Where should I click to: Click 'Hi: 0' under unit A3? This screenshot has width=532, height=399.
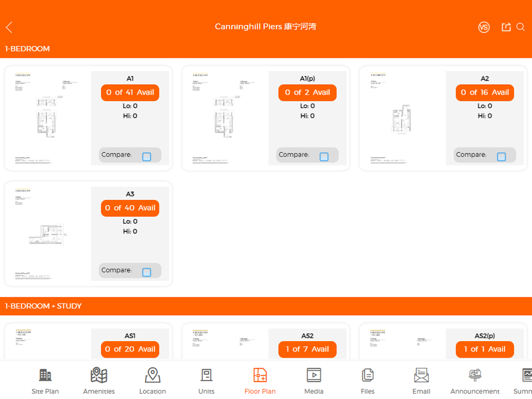[130, 231]
